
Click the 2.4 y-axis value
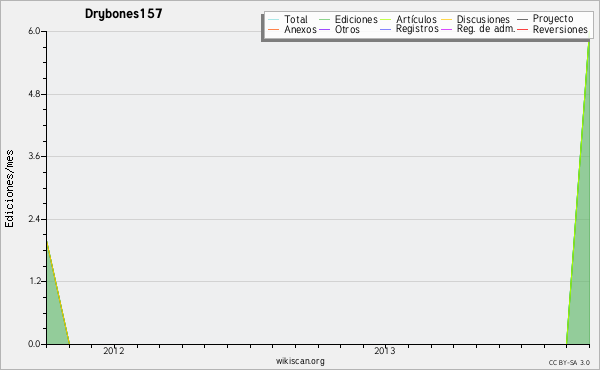coord(34,219)
